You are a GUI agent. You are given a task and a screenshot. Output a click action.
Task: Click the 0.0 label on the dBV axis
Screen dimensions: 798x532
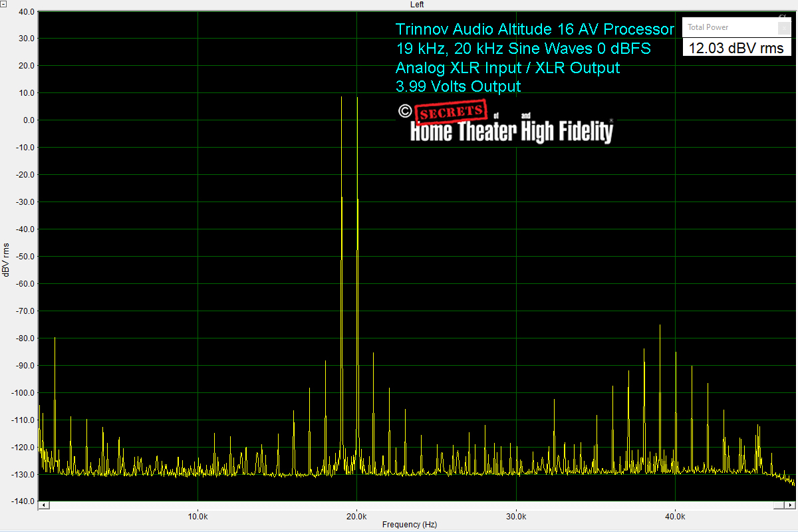pyautogui.click(x=27, y=120)
